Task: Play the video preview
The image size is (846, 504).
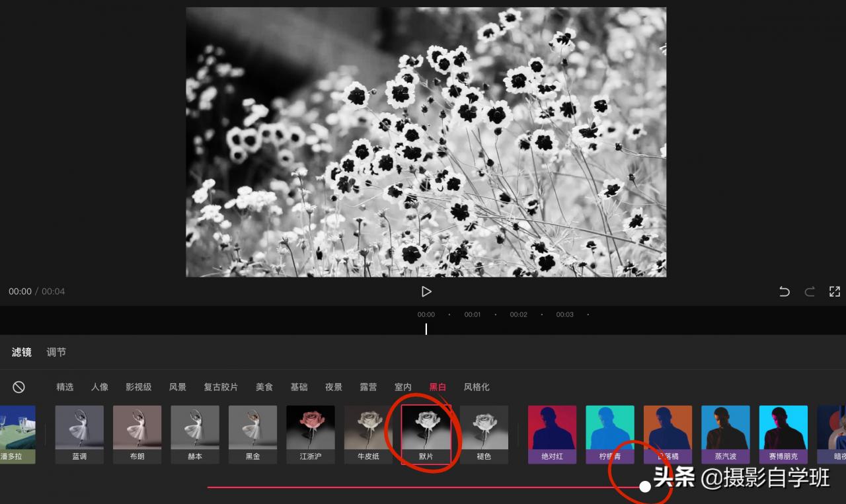Action: pos(426,291)
